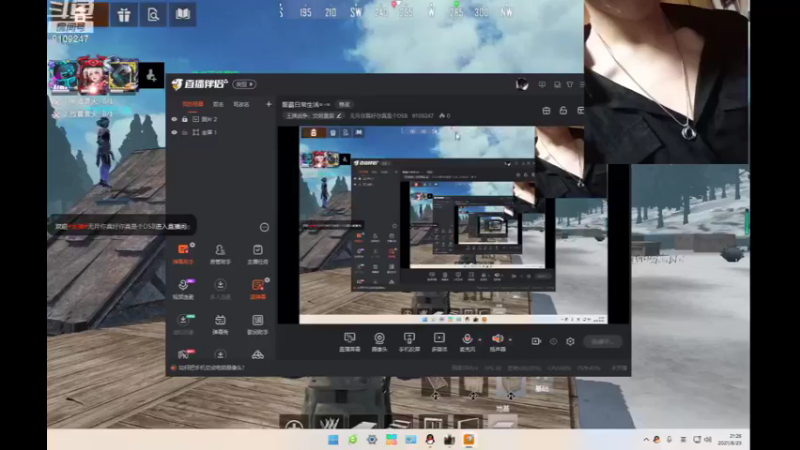Expand the speaker options arrow

(510, 339)
